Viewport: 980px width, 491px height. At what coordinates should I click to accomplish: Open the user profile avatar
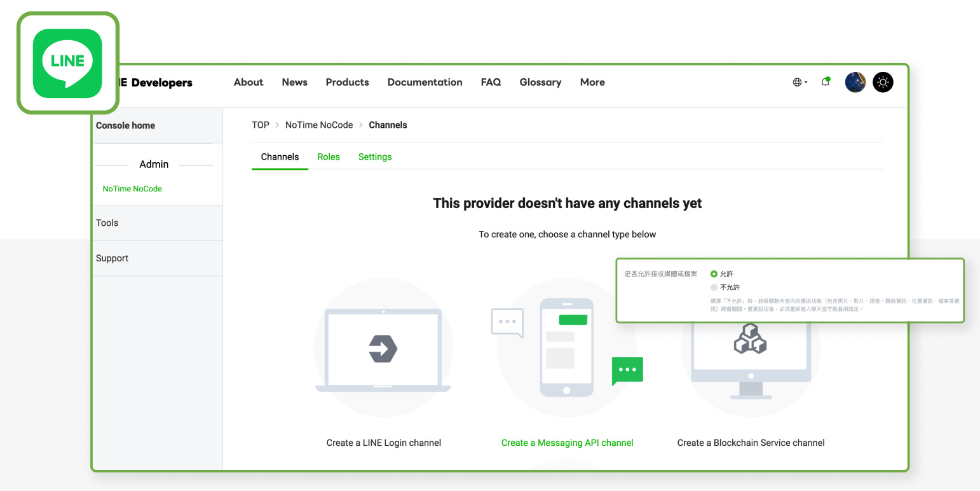pyautogui.click(x=855, y=82)
